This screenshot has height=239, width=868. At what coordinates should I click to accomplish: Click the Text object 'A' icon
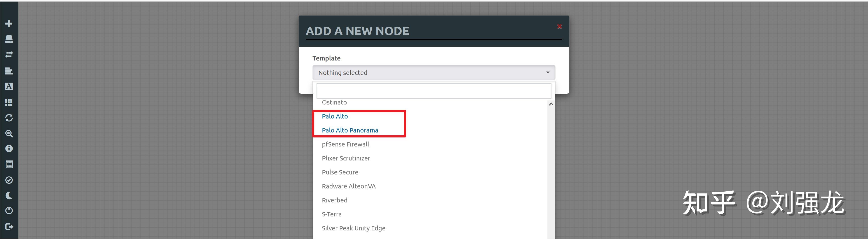click(x=9, y=86)
